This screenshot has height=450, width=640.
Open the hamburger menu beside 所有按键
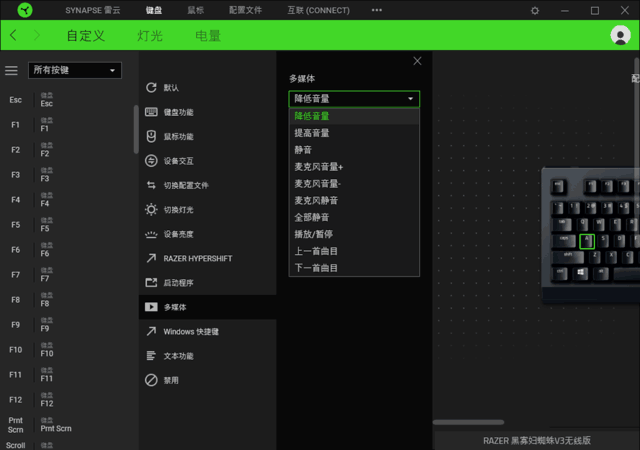(x=11, y=71)
